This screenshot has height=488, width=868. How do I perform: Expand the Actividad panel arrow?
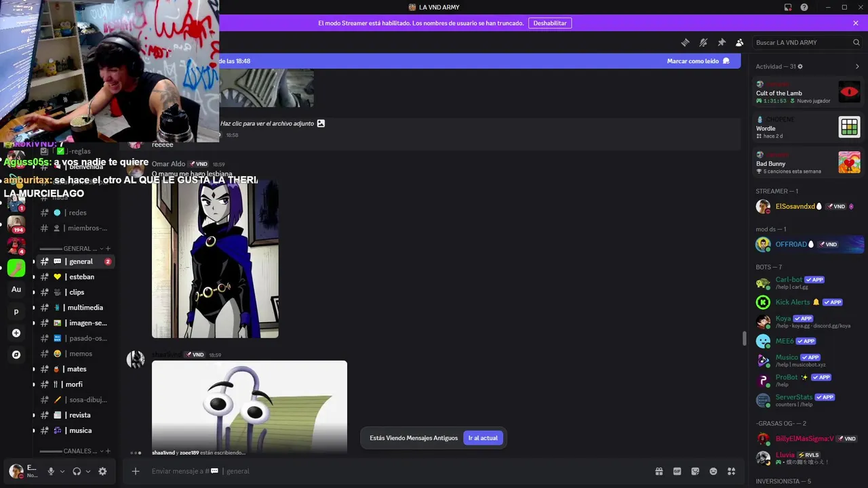point(857,66)
